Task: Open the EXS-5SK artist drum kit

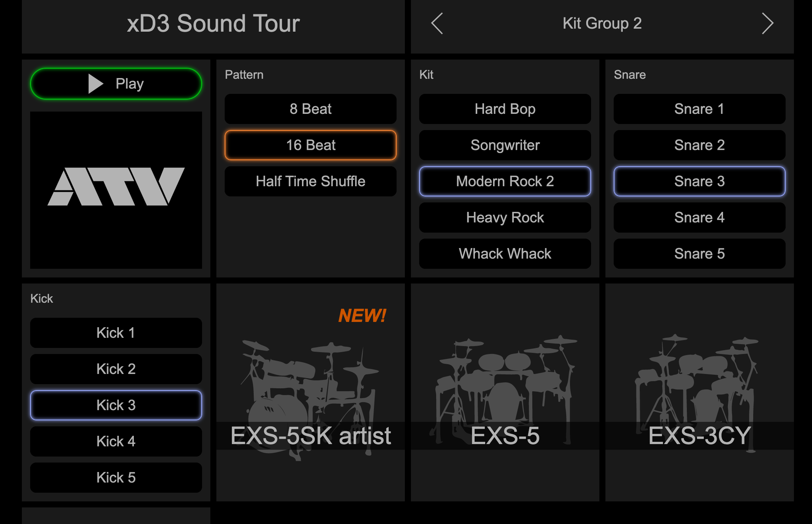Action: 311,392
